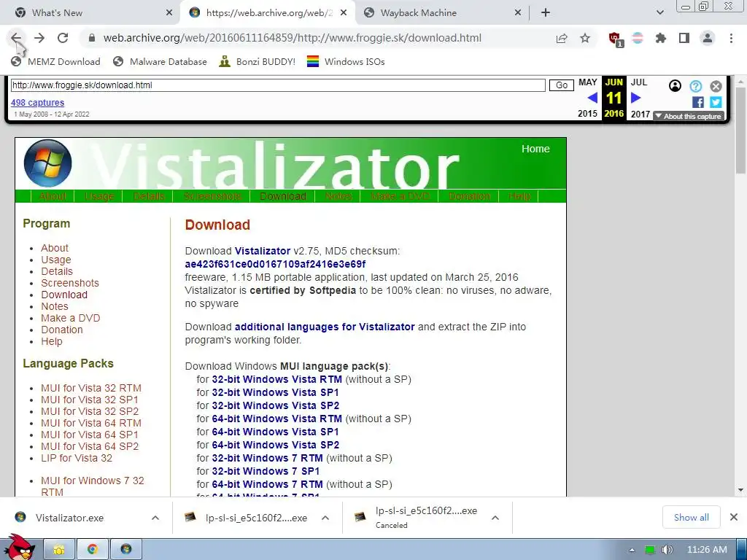Select Donation in green navigation bar

coord(469,196)
